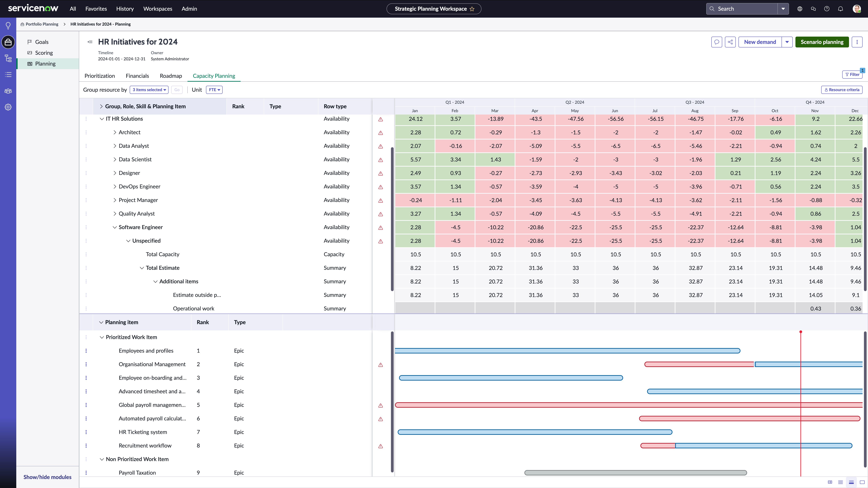Open the portfolio briefcase sidebar icon
Viewport: 868px width, 488px height.
point(8,42)
